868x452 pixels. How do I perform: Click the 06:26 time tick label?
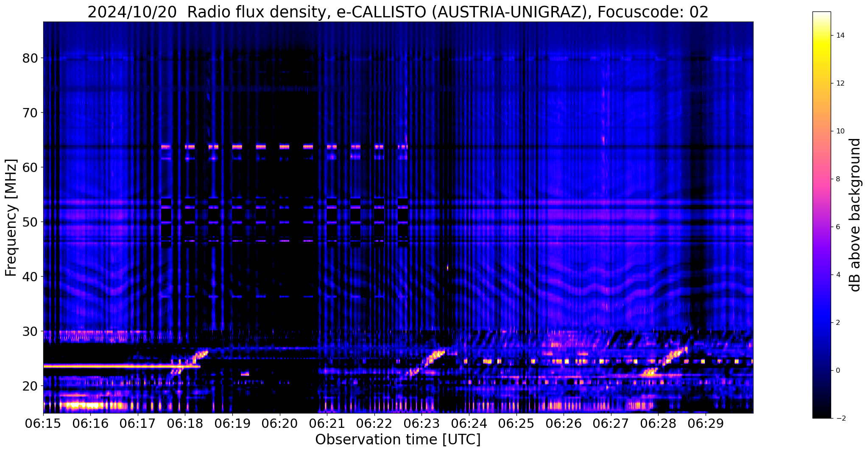564,423
